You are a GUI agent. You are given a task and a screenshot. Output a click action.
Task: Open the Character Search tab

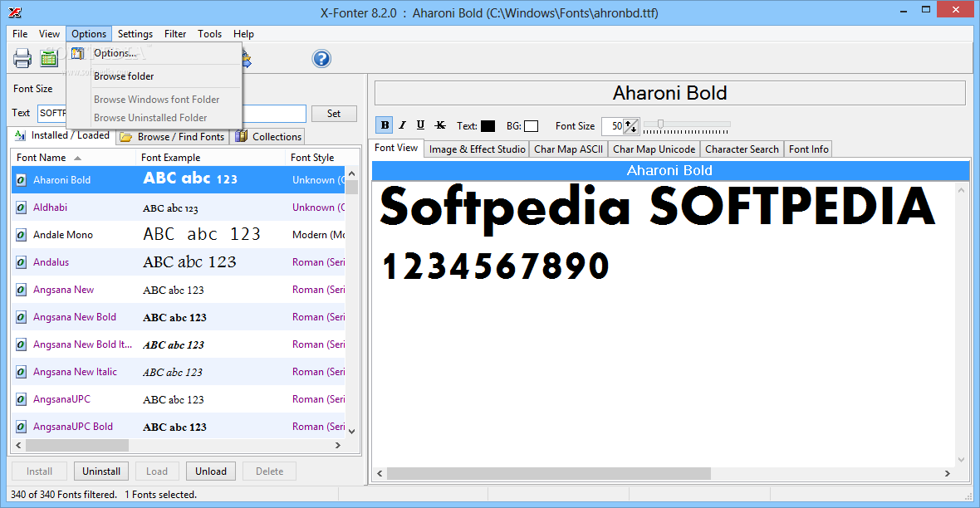[x=742, y=149]
